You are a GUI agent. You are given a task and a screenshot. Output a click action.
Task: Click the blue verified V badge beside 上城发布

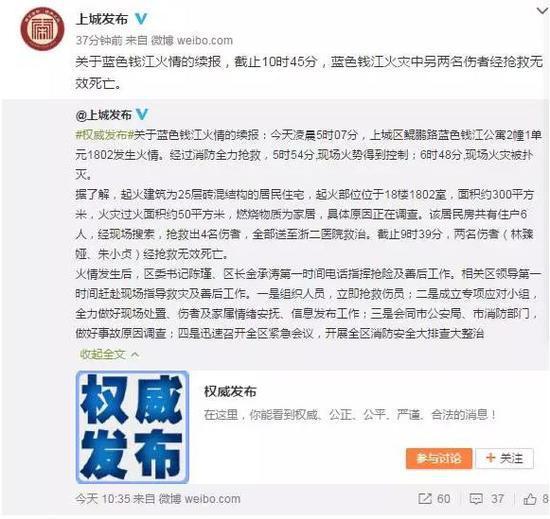click(x=141, y=19)
